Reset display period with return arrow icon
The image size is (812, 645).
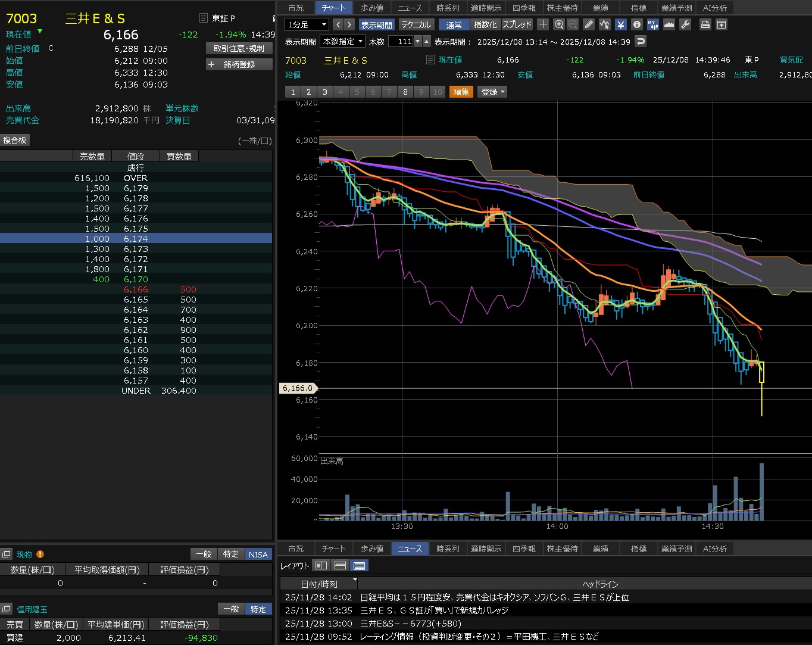click(x=641, y=41)
